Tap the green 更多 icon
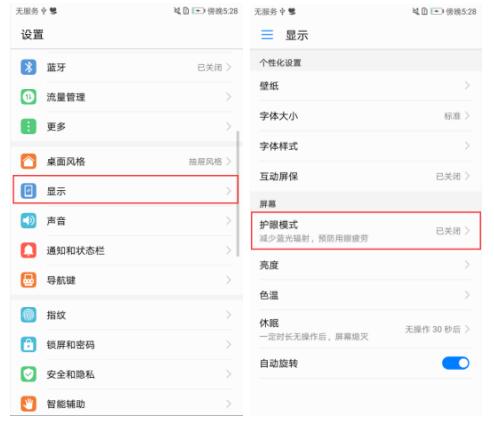The image size is (494, 427). click(28, 126)
